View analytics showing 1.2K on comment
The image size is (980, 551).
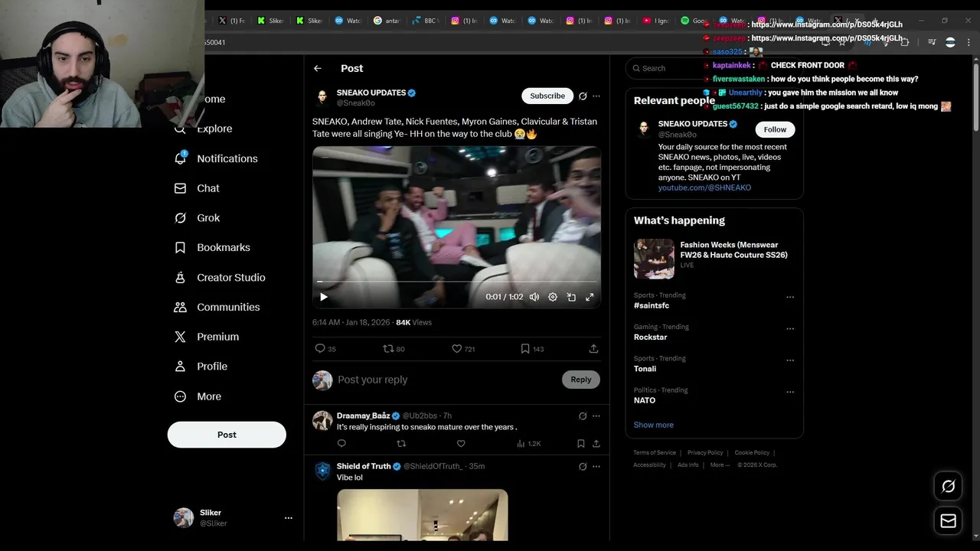tap(529, 444)
